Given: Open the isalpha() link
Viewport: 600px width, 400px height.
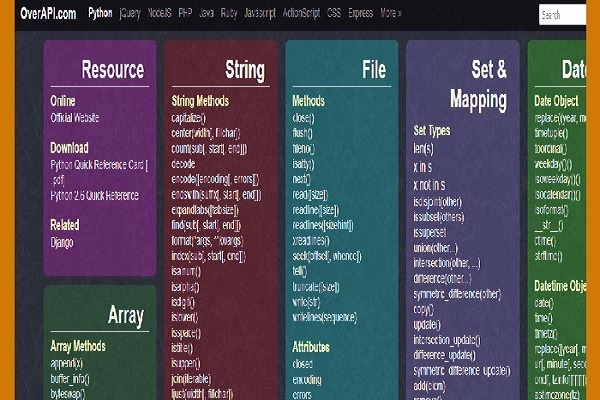Looking at the screenshot, I should tap(185, 287).
